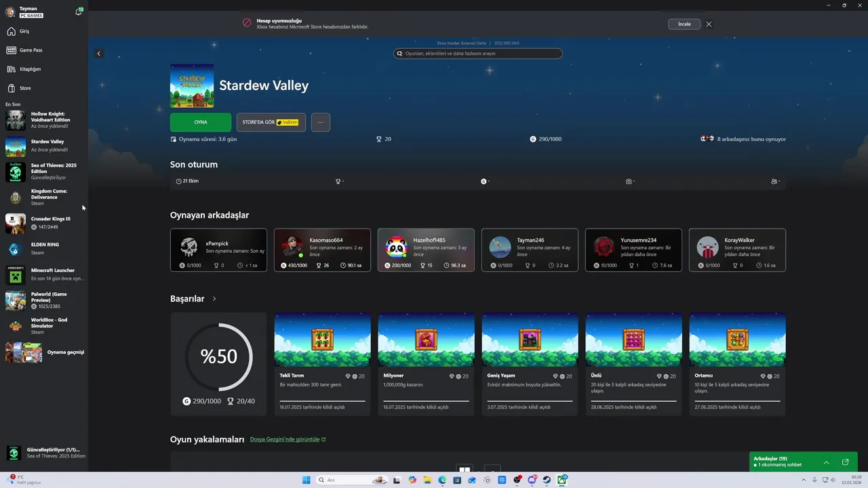Click the gamerscore 290/1000 stat
Image resolution: width=868 pixels, height=488 pixels.
click(x=546, y=139)
